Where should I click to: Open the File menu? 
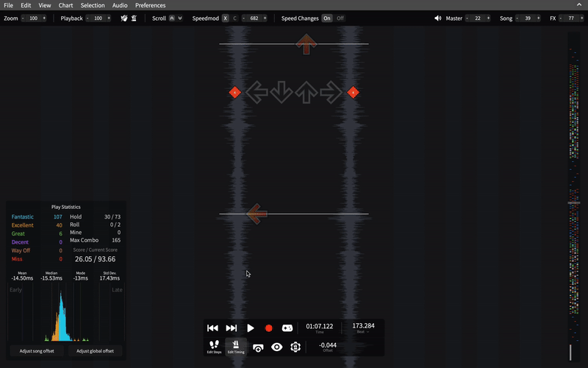coord(8,5)
